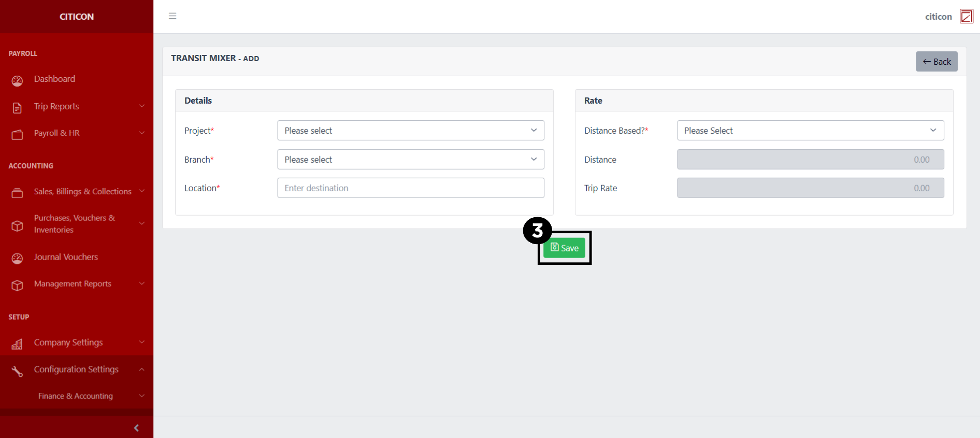Viewport: 980px width, 438px height.
Task: Open Management Reports menu
Action: point(73,284)
